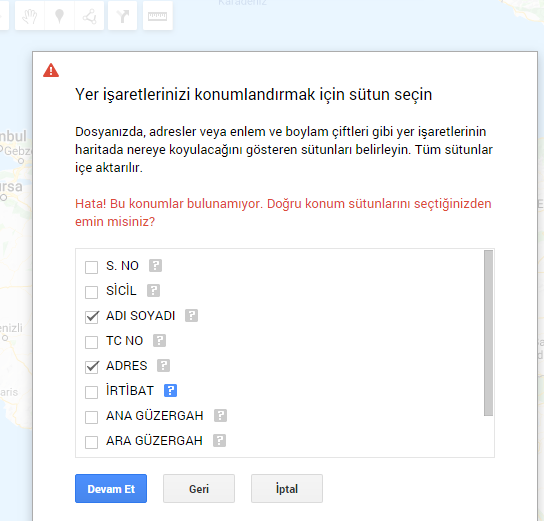544x521 pixels.
Task: Select the add directions tool
Action: coord(122,16)
